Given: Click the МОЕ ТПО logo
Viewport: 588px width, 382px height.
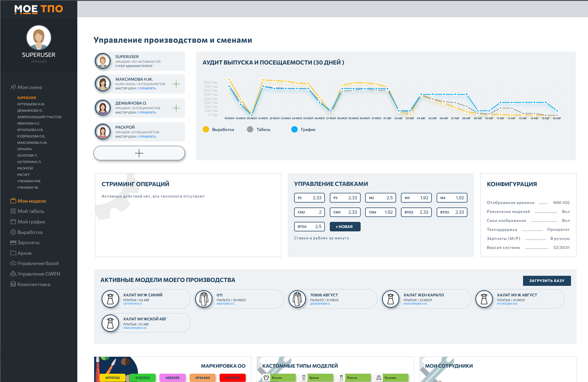Looking at the screenshot, I should tap(39, 9).
